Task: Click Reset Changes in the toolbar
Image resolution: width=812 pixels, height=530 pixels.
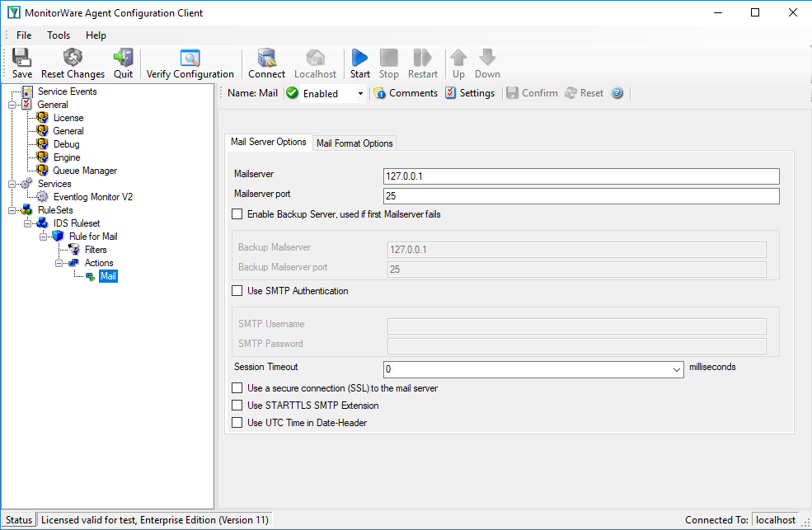Action: [x=73, y=63]
